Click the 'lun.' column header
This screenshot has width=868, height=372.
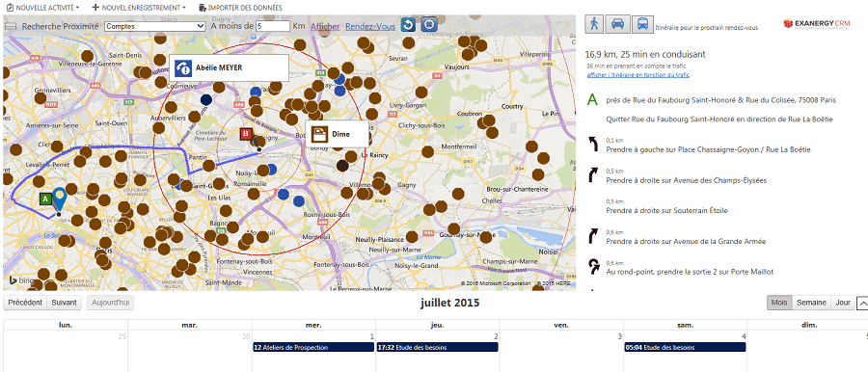coord(66,325)
